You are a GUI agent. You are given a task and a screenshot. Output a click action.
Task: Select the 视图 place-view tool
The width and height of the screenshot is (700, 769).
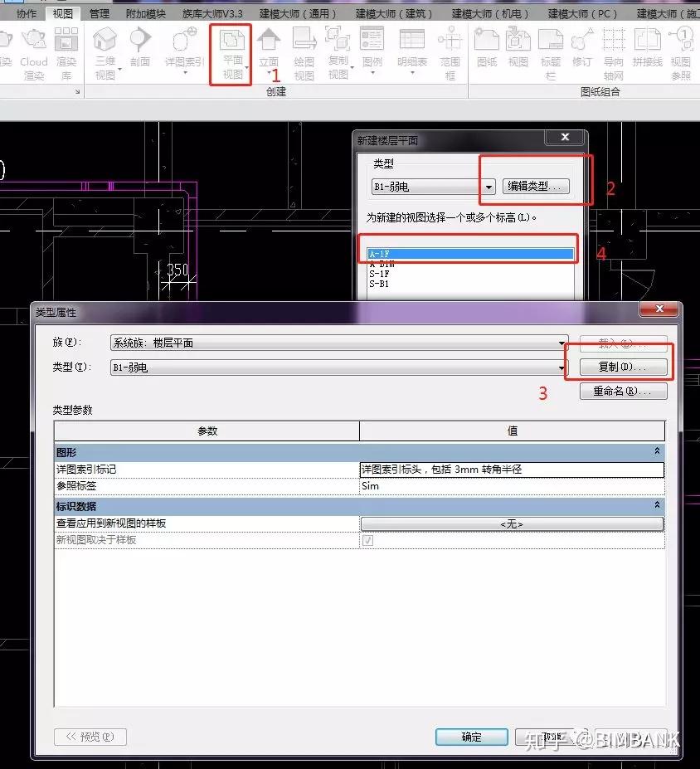point(518,48)
